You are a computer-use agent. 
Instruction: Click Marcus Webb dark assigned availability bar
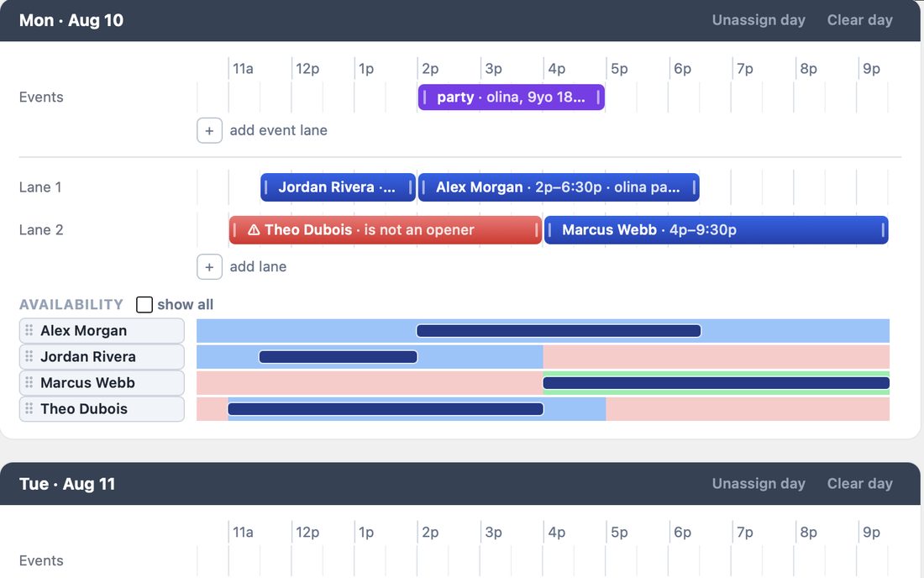tap(716, 383)
